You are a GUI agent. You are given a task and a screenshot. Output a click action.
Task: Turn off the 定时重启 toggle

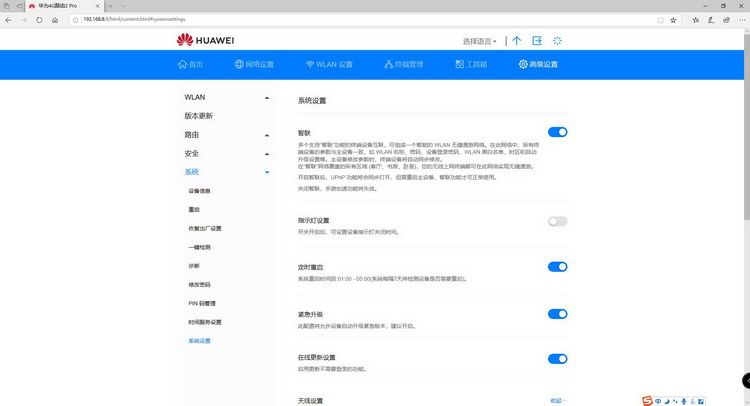point(557,267)
